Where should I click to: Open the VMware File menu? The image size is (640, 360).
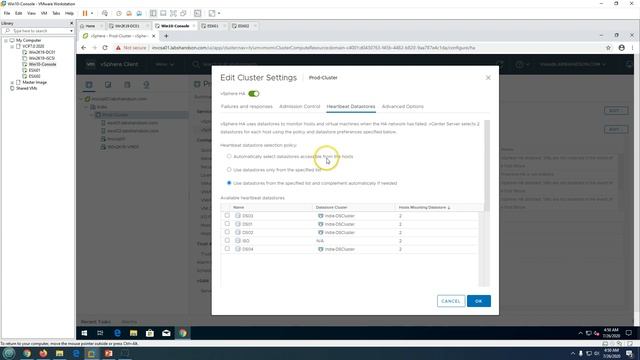(x=7, y=13)
